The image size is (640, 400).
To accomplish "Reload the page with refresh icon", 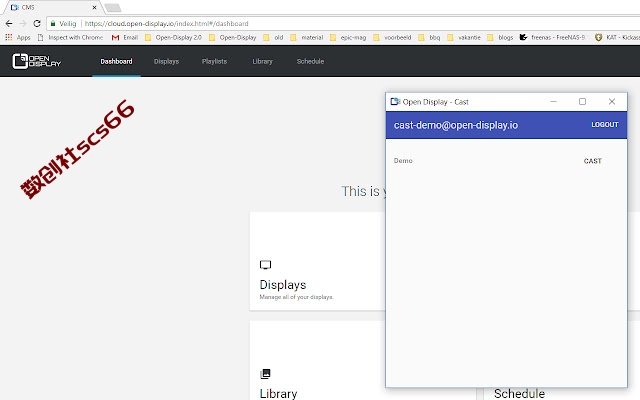I will click(x=37, y=23).
